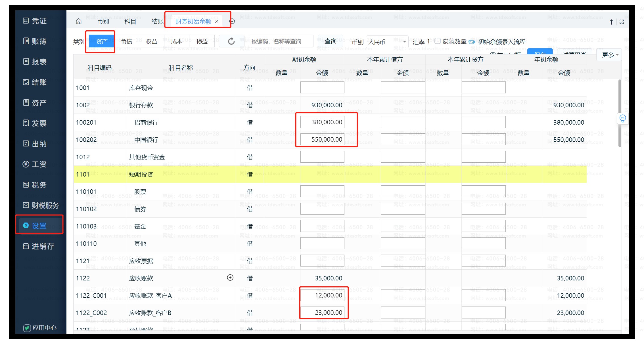Click the refresh icon beside the category tabs
Viewport: 644px width, 344px height.
[231, 41]
